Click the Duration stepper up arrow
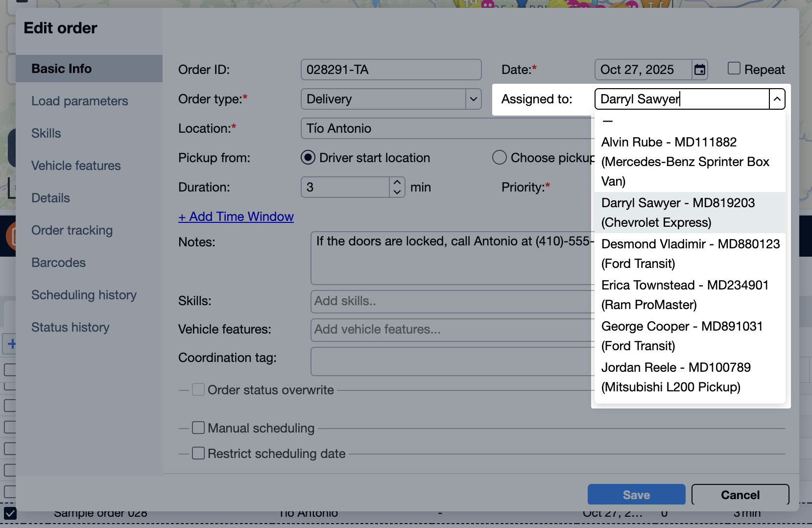 [397, 182]
